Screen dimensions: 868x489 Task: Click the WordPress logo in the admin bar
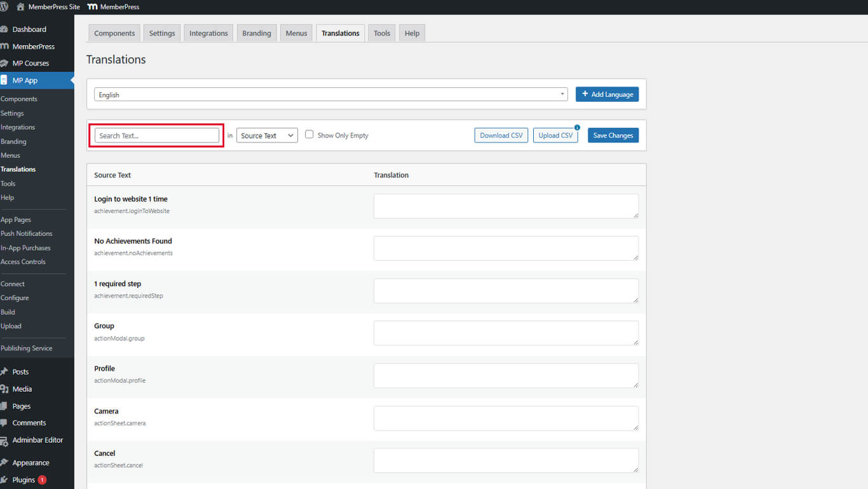[x=5, y=6]
